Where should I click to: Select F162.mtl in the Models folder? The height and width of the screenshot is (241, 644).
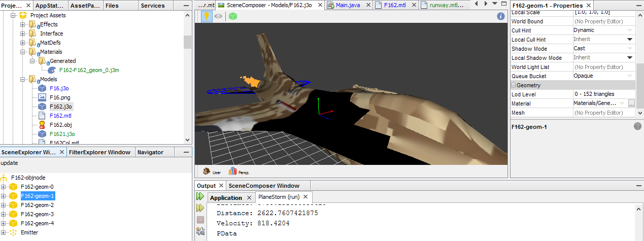click(x=60, y=116)
